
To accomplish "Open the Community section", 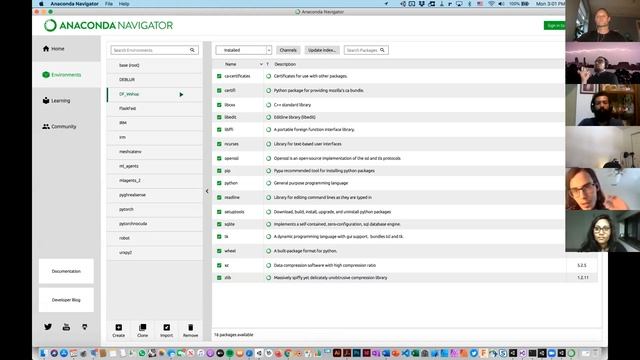I will [x=66, y=127].
